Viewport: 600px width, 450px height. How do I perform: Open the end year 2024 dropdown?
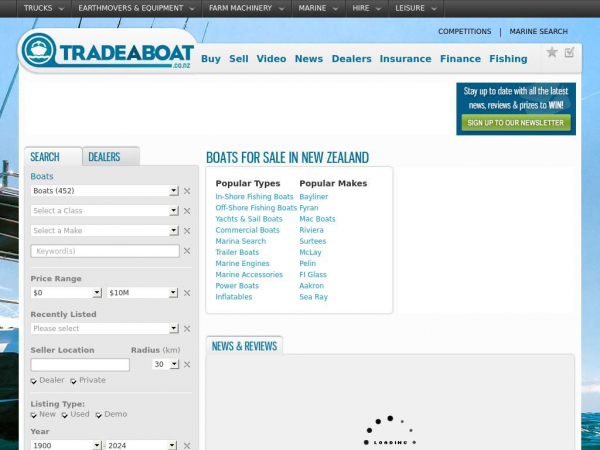coord(141,445)
